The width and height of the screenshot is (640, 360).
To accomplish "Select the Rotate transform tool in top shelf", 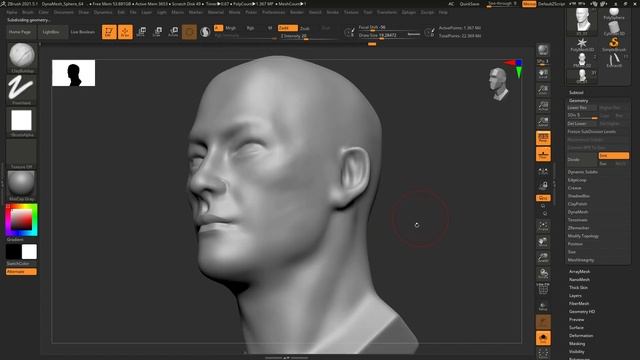I will pyautogui.click(x=173, y=32).
